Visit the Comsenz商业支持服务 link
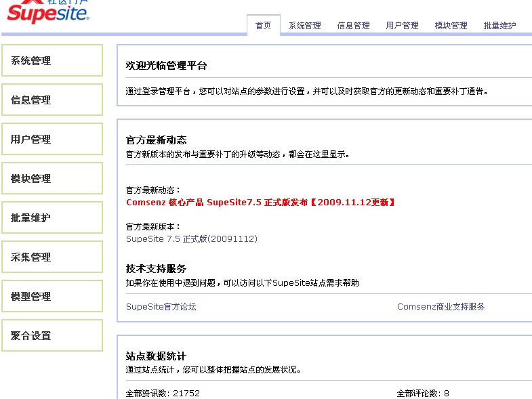The width and height of the screenshot is (532, 399). 441,307
